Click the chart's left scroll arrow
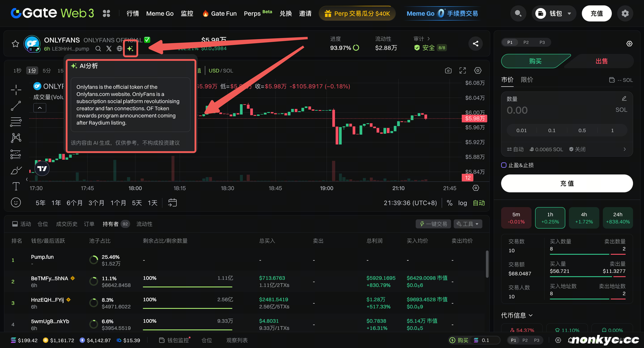Viewport: 644px width, 348px height. coord(27,179)
